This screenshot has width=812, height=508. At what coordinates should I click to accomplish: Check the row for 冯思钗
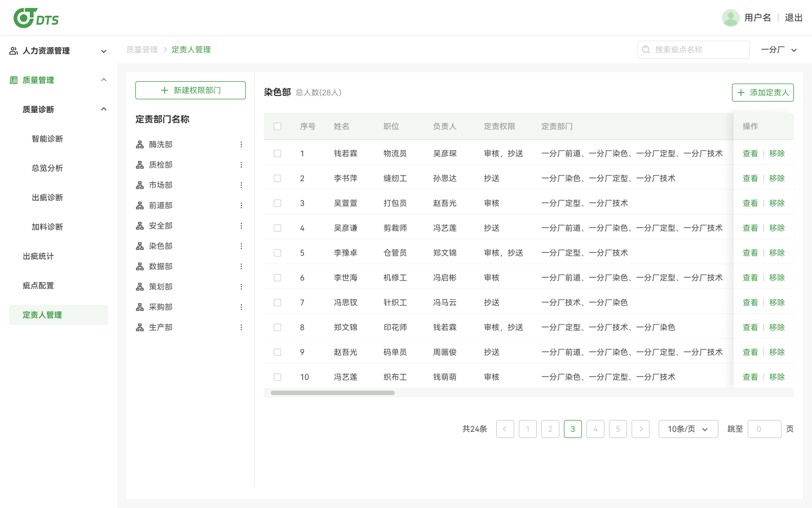coord(277,303)
